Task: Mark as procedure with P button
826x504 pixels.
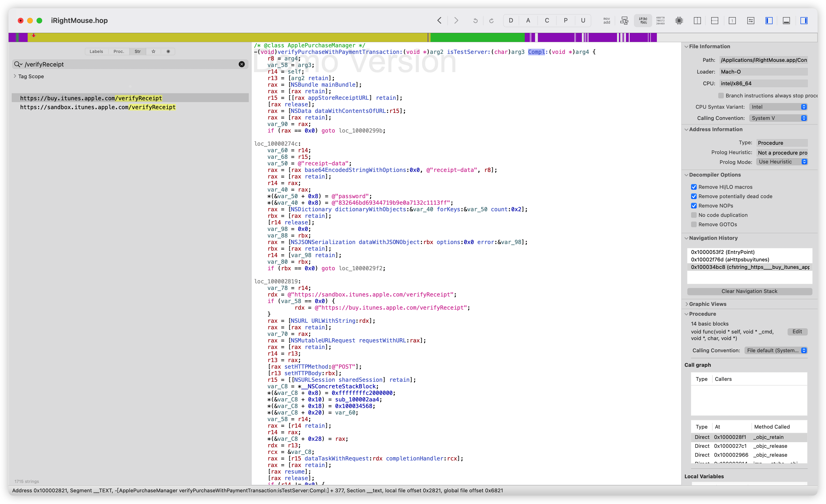Action: point(565,21)
